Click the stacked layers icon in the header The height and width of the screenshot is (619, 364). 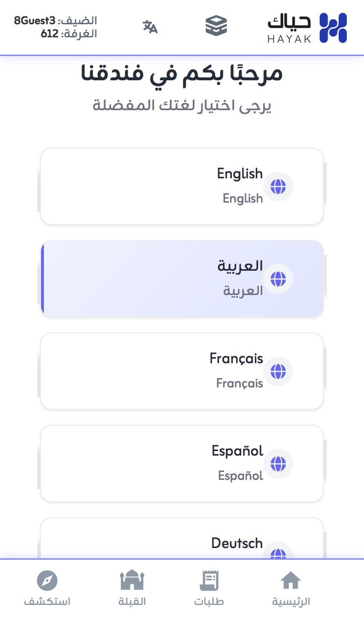click(x=216, y=27)
